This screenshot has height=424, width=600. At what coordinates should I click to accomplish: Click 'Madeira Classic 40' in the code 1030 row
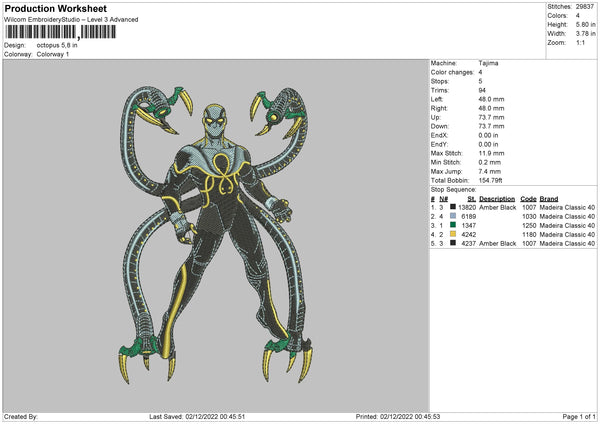(567, 217)
